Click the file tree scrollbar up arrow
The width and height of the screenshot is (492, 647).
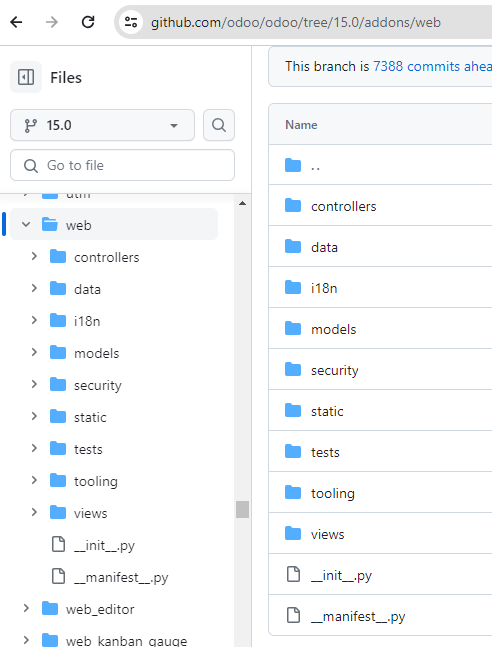243,203
